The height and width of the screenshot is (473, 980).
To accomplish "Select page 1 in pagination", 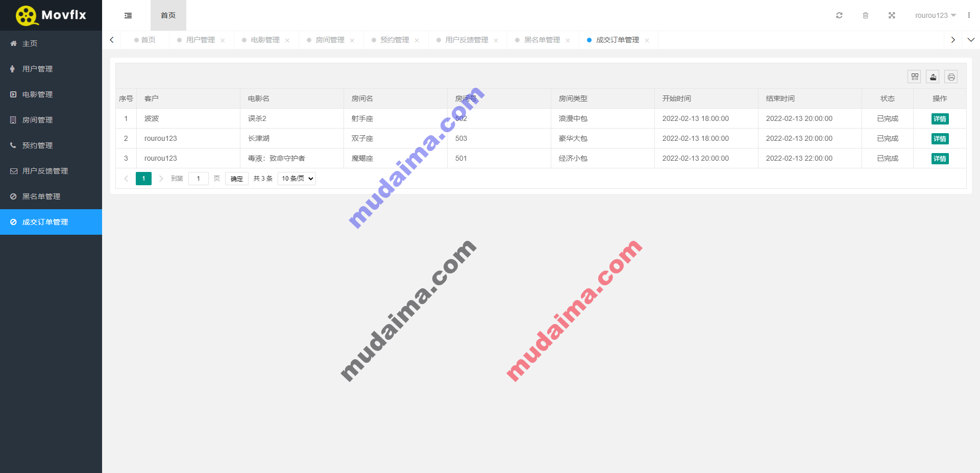I will (x=143, y=179).
